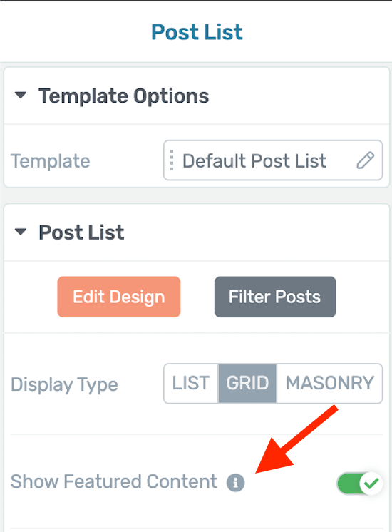Click the Edit Design button

119,297
